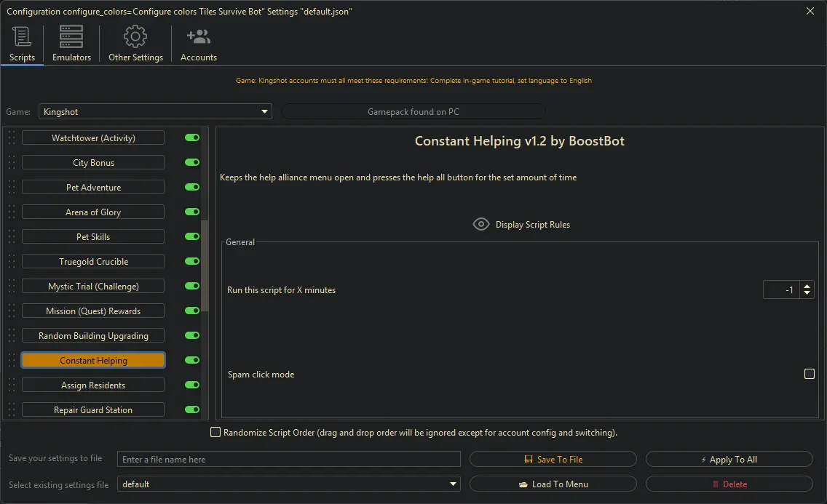The image size is (827, 504).
Task: Click the Load To Menu button
Action: (x=553, y=484)
